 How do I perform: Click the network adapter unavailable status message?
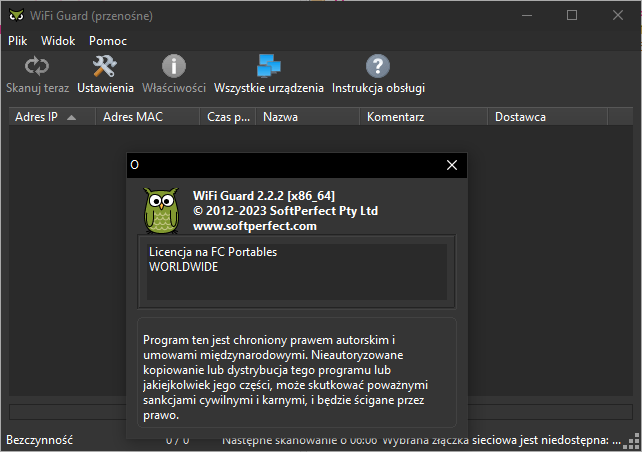tap(502, 440)
